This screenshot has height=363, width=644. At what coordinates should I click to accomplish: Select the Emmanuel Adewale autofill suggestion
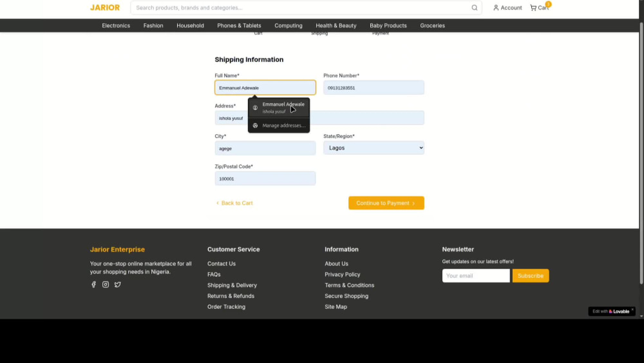pos(279,108)
